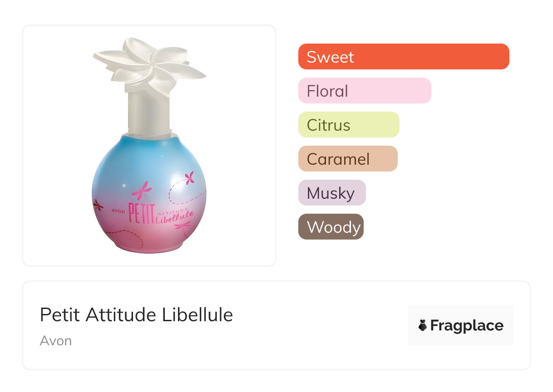Click the Fragplace logo icon
The height and width of the screenshot is (392, 553).
(423, 325)
